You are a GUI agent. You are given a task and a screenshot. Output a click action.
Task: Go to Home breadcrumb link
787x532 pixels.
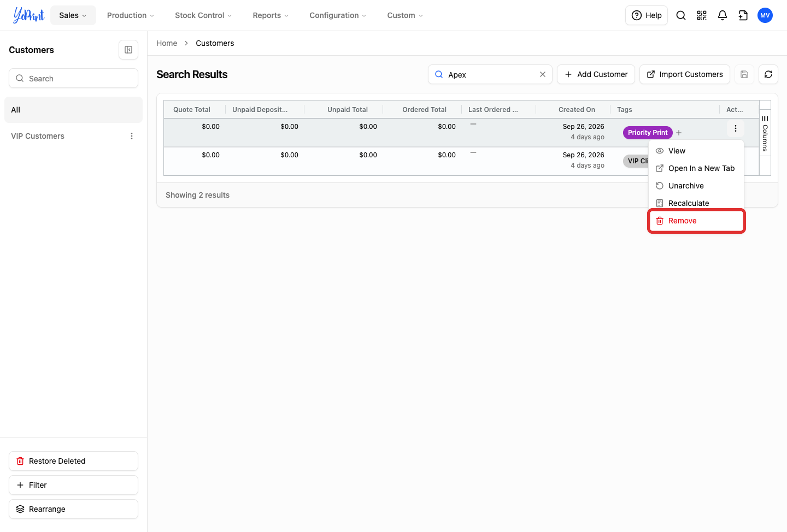point(167,43)
